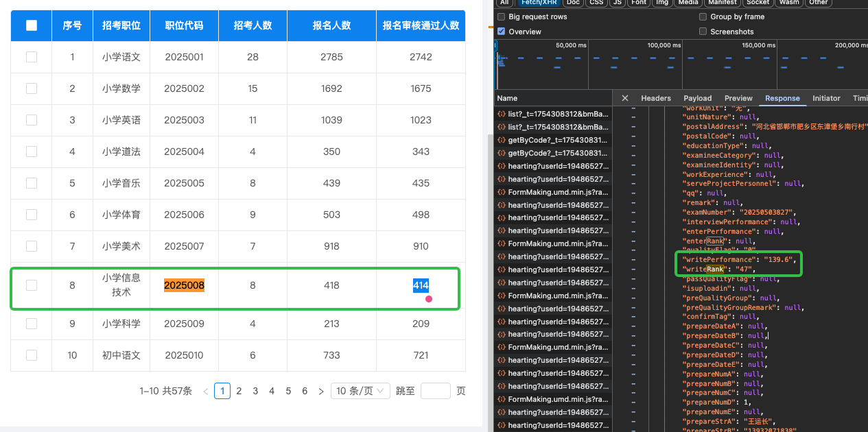This screenshot has height=432, width=868.
Task: Open the Initiator tab
Action: [x=826, y=98]
